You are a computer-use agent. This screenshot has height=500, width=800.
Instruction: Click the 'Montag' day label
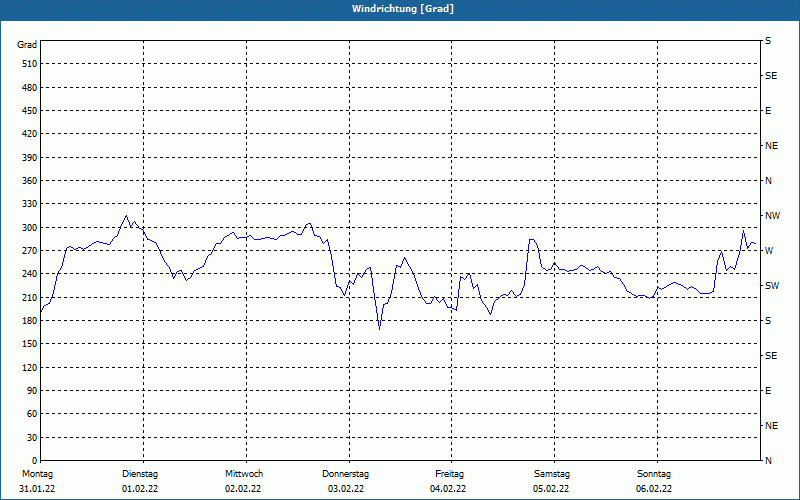coord(37,474)
